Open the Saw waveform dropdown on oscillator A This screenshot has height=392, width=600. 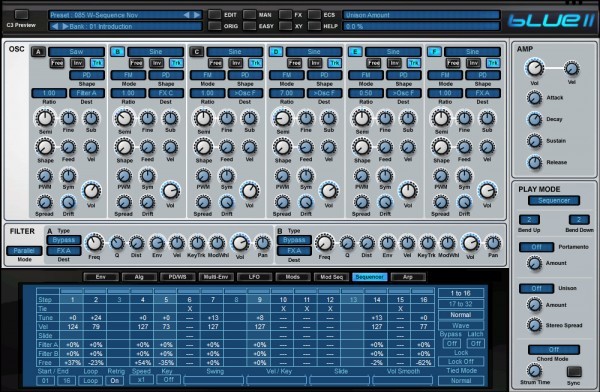coord(77,52)
